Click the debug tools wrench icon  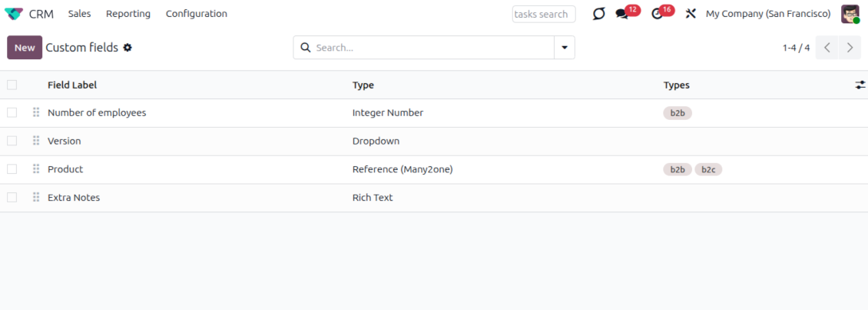[690, 14]
